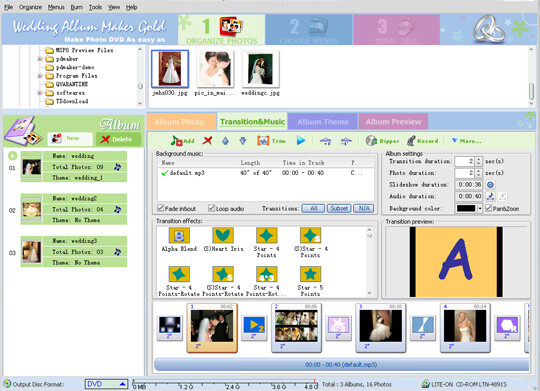Select the (S)Heart Iris transition
Screen dimensions: 540x391
click(223, 239)
